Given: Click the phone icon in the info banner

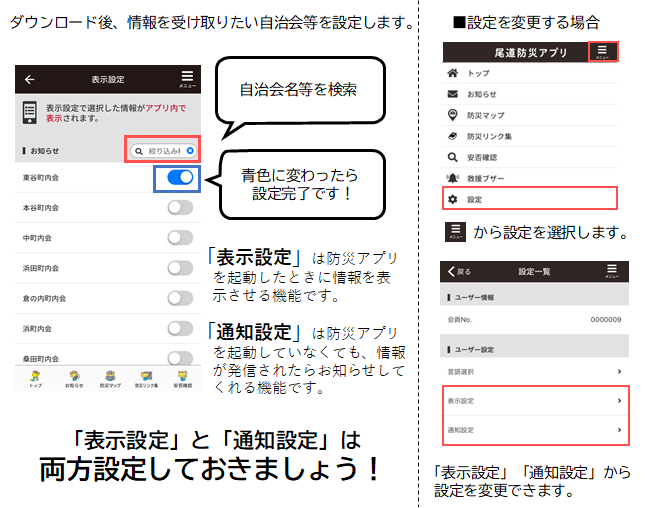Looking at the screenshot, I should point(30,112).
